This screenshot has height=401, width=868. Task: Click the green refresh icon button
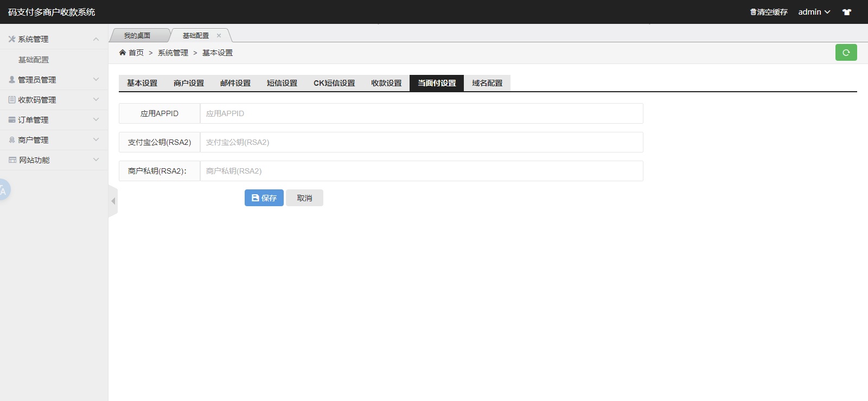click(846, 53)
